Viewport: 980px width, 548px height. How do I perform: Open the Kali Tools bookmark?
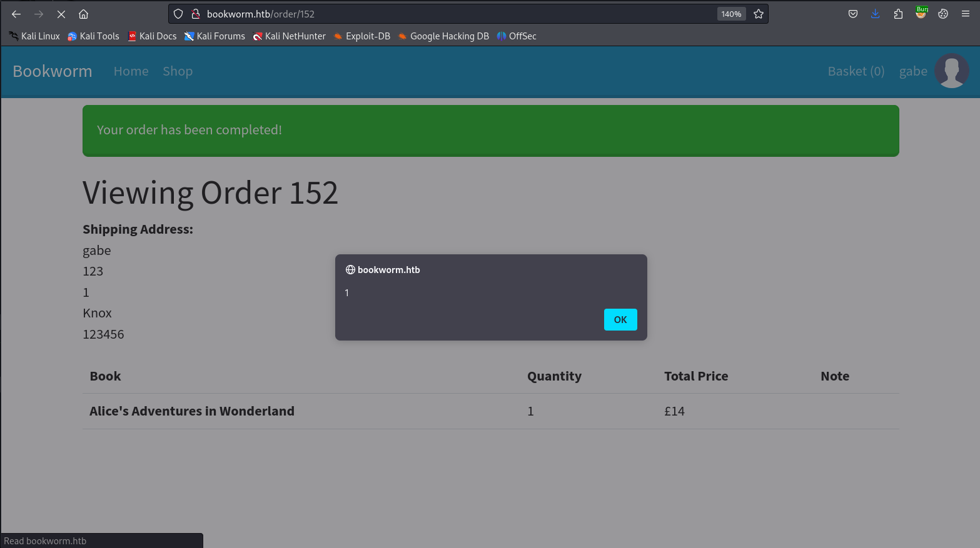[x=93, y=36]
